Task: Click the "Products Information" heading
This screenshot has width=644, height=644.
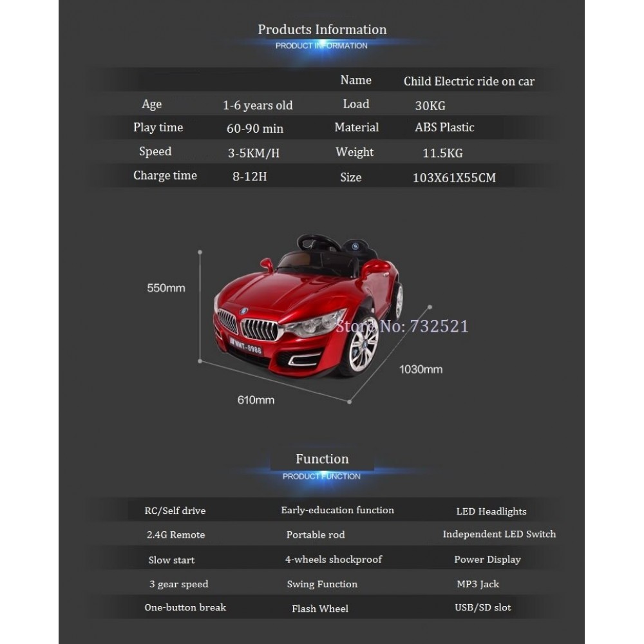Action: [x=322, y=30]
